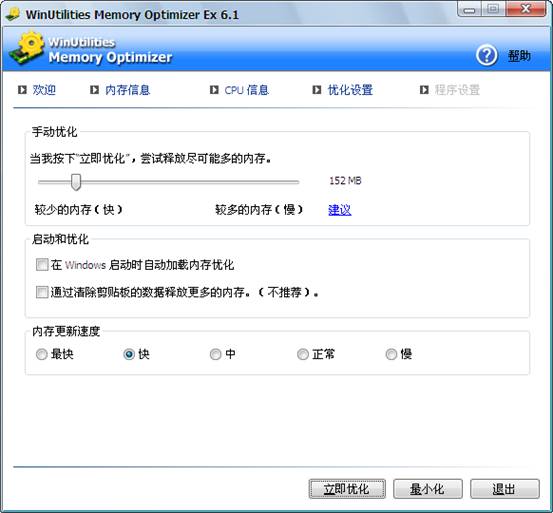Image resolution: width=553 pixels, height=513 pixels.
Task: Choose the 正常 memory update speed
Action: [303, 354]
